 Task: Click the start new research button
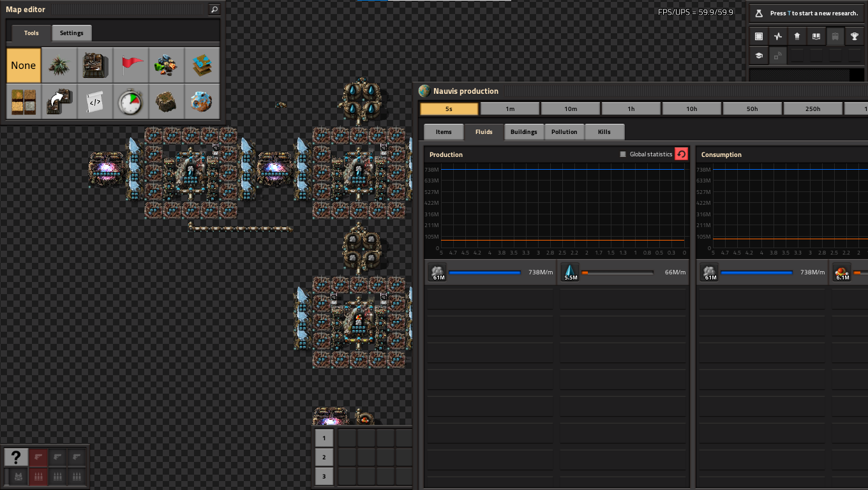807,13
